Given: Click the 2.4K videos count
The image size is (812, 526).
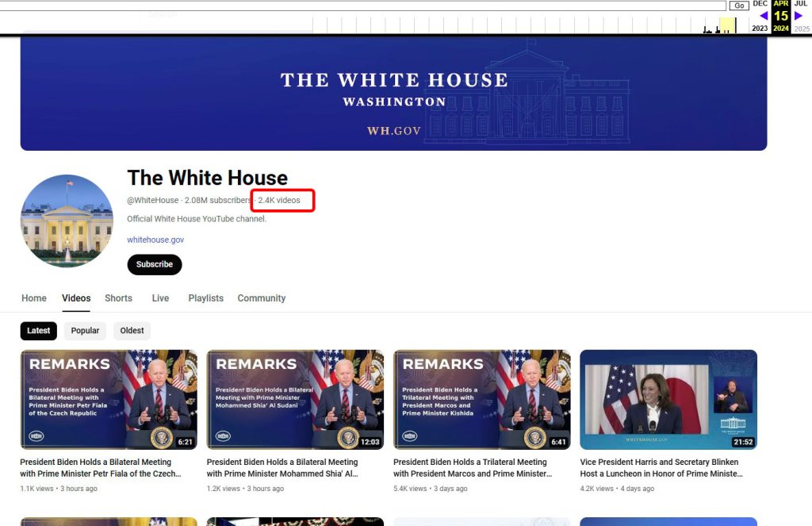Looking at the screenshot, I should coord(279,200).
